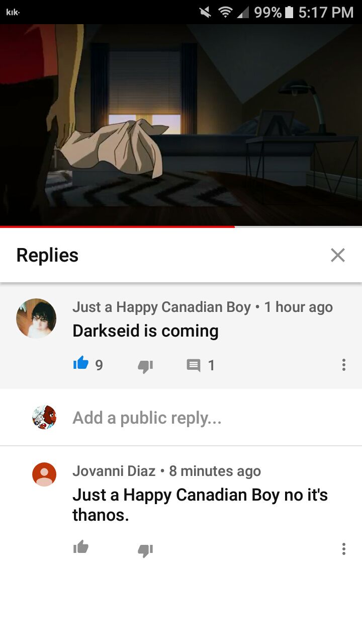Open Jovanni Diaz channel name
This screenshot has width=362, height=644.
[x=114, y=471]
